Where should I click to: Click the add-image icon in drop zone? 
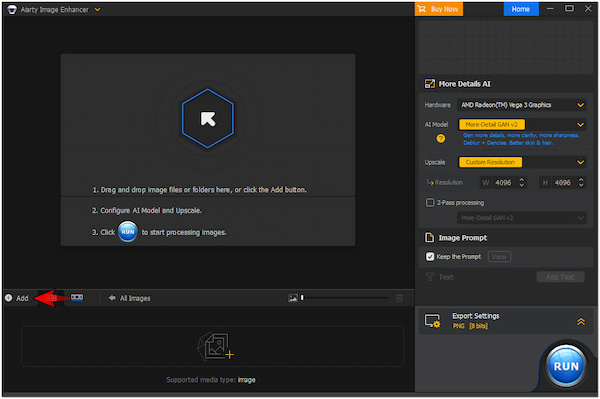click(x=215, y=346)
